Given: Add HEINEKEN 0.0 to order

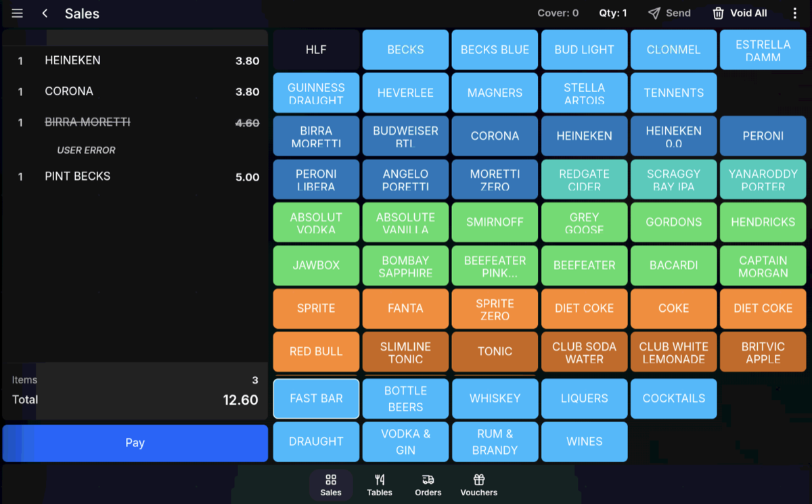Looking at the screenshot, I should coord(673,136).
